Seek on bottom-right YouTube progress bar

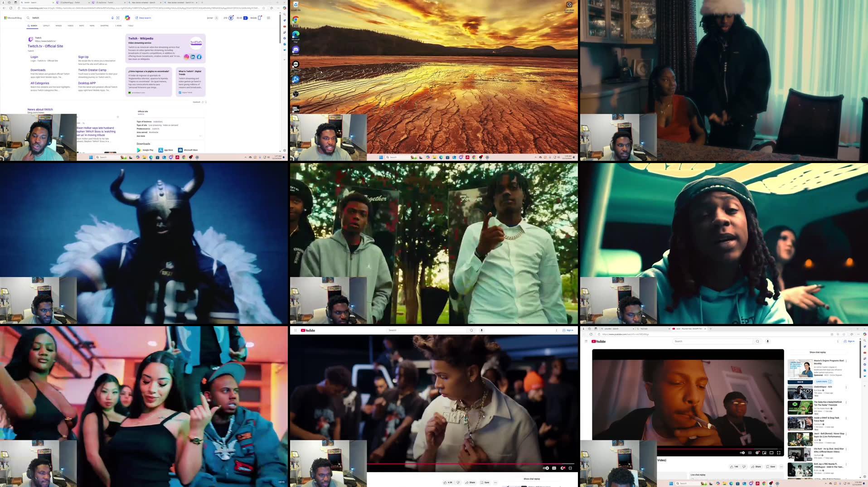click(720, 448)
